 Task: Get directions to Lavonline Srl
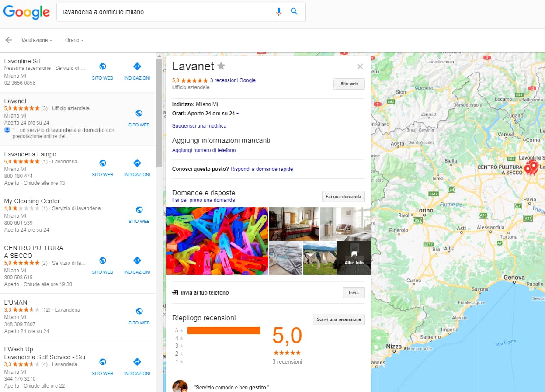click(x=137, y=66)
